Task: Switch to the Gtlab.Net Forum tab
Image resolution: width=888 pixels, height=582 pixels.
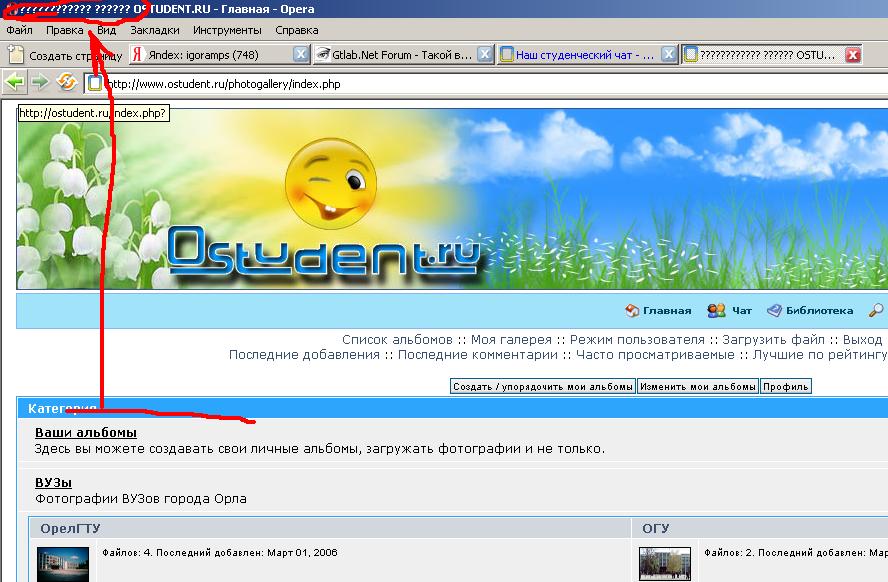Action: [x=402, y=55]
